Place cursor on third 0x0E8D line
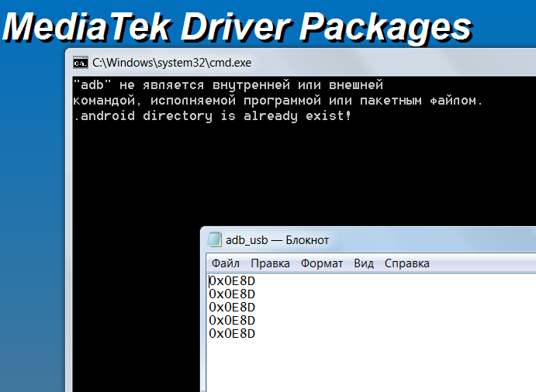The width and height of the screenshot is (536, 392). tap(232, 308)
